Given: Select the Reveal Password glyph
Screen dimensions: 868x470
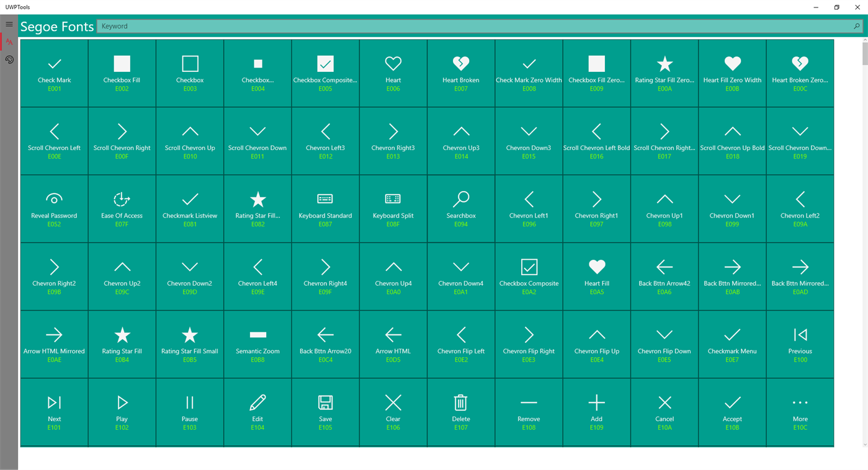Looking at the screenshot, I should 54,208.
